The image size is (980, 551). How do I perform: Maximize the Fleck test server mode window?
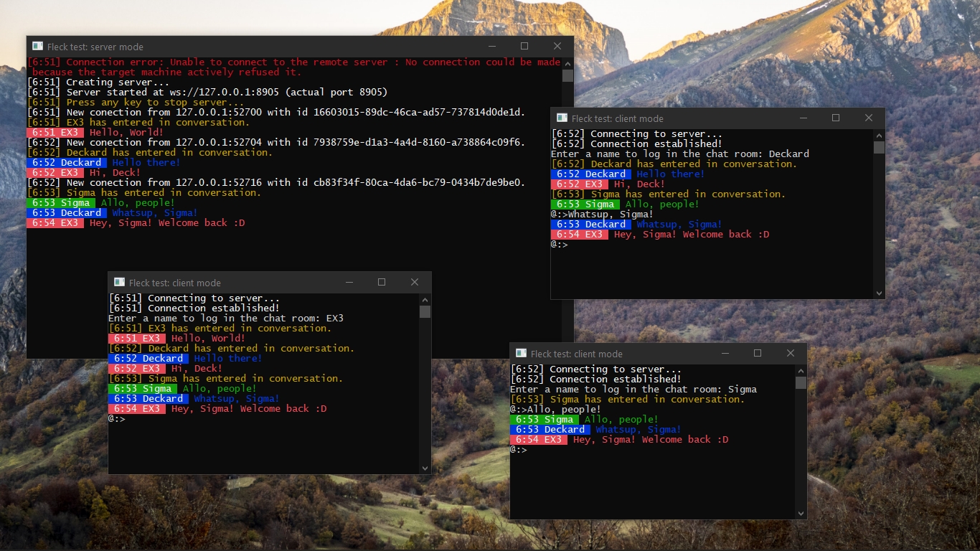click(524, 47)
